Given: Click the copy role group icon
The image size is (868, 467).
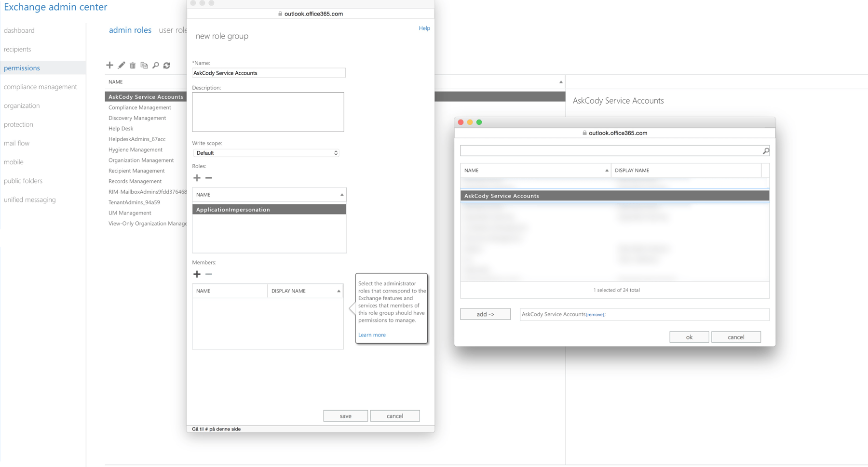Looking at the screenshot, I should [144, 65].
